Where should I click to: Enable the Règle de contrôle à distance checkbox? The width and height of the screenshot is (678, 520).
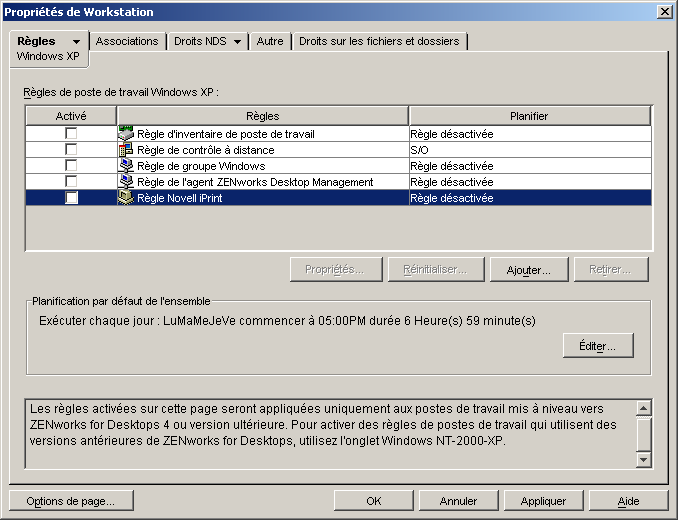click(71, 150)
